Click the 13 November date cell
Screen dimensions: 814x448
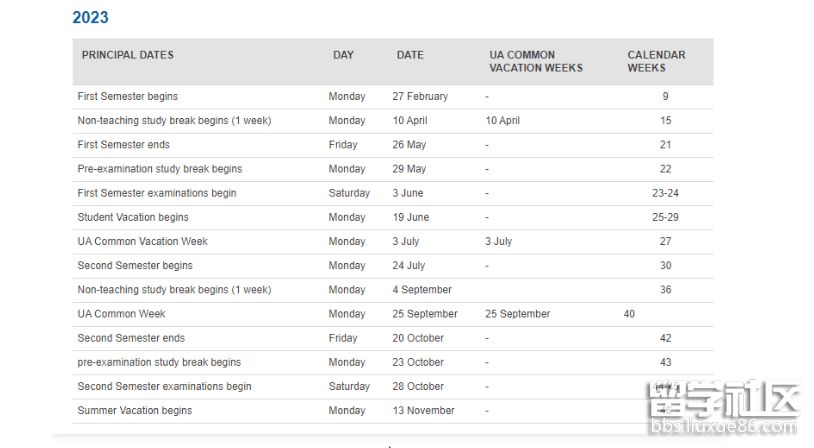(x=423, y=410)
